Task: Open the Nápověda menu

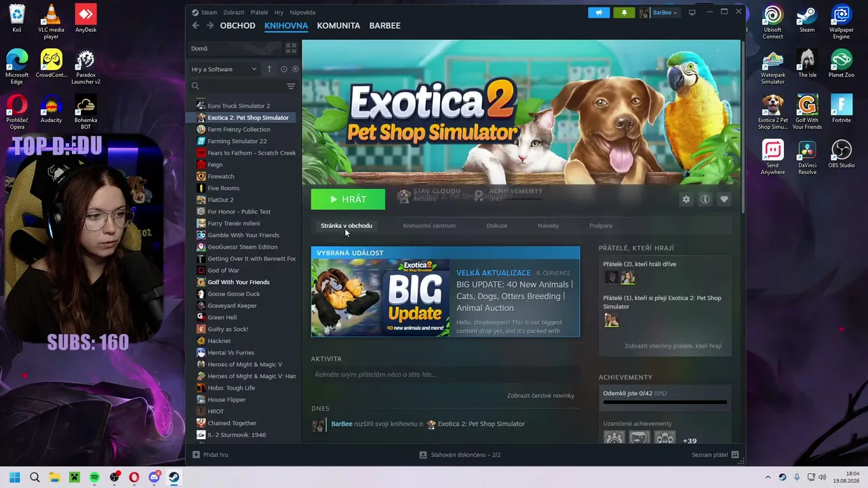Action: (x=302, y=12)
